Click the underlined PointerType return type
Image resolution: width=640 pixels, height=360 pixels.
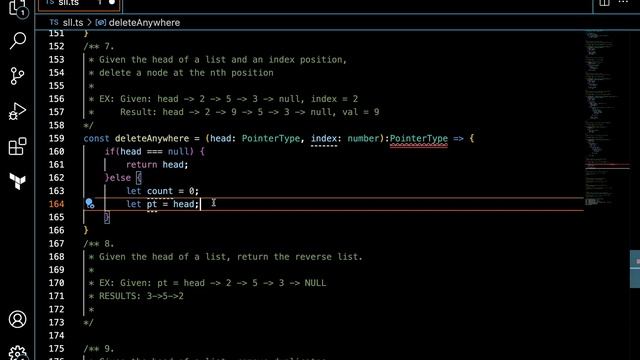coord(419,138)
